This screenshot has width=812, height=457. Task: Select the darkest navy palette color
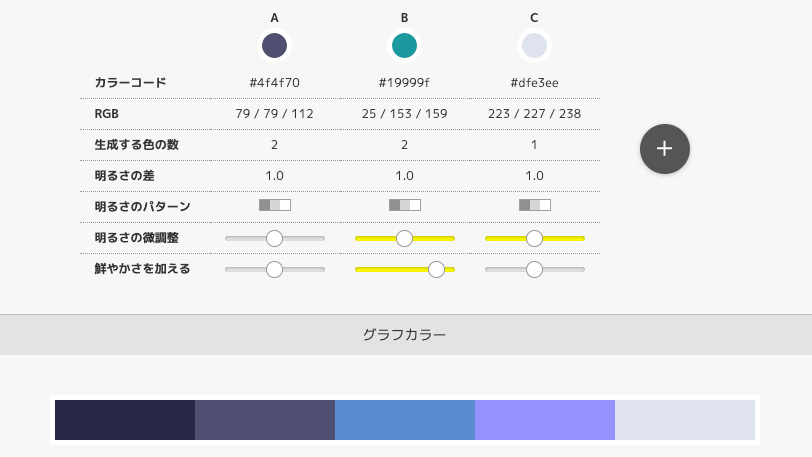click(x=125, y=420)
